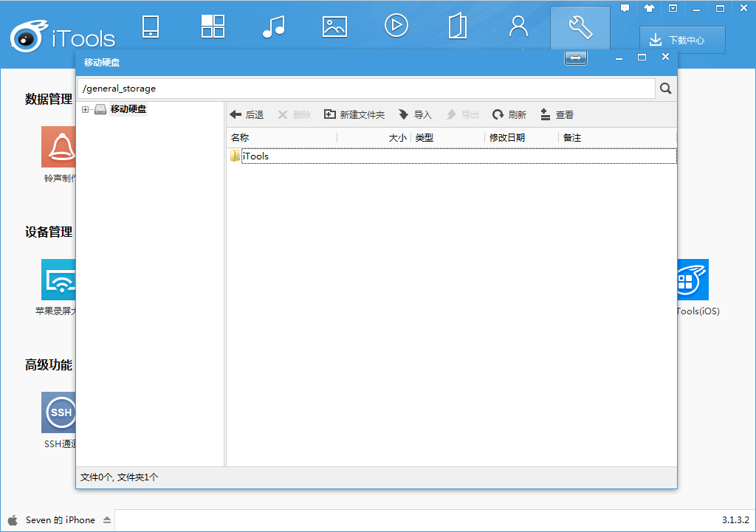Open the 下载中心 download center
Image resolution: width=756 pixels, height=532 pixels.
[682, 40]
